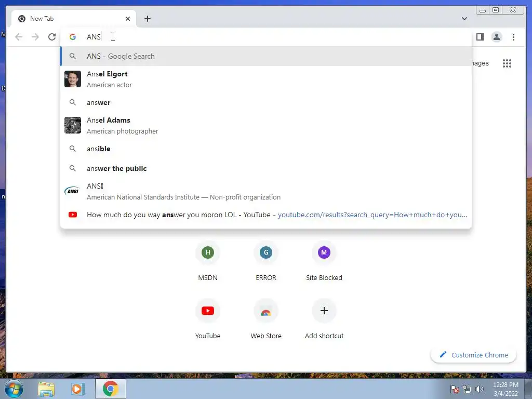The height and width of the screenshot is (399, 532).
Task: Open the Windows Start menu
Action: tap(14, 389)
